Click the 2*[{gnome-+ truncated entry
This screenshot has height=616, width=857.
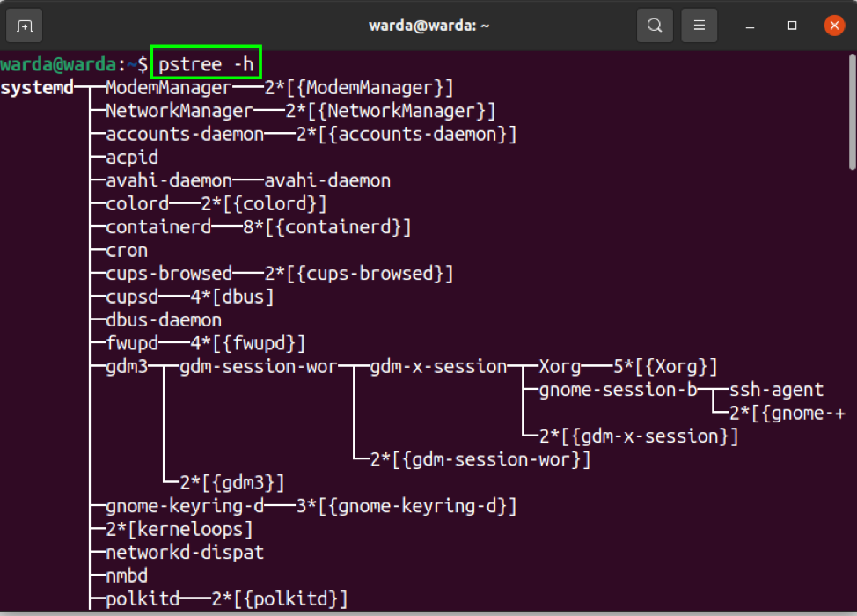point(787,413)
